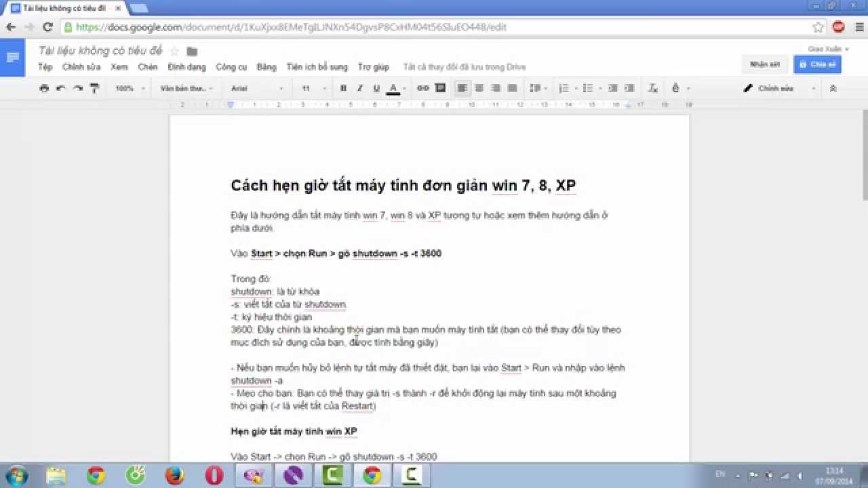Select the Paint format tool
Viewport: 868px width, 488px height.
(x=94, y=88)
